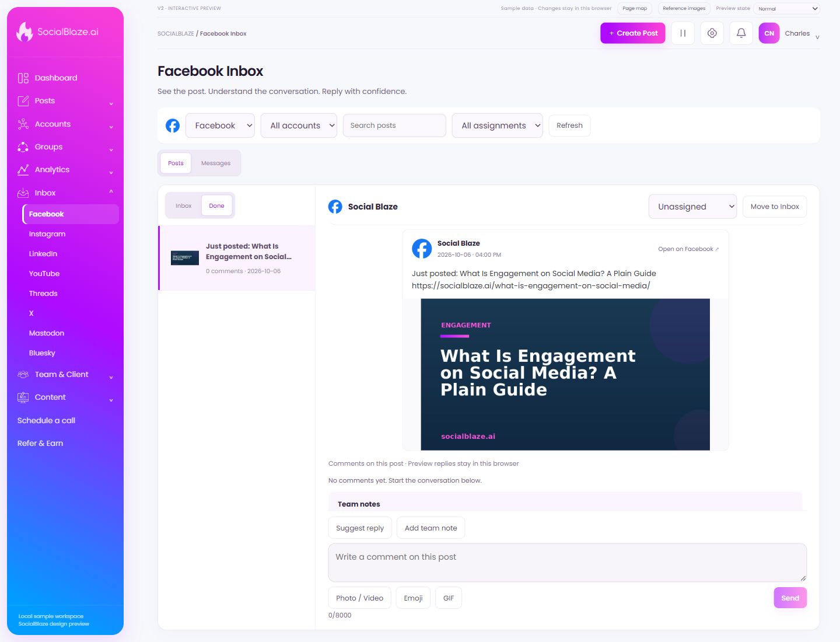Click the Analytics chart icon in sidebar
The height and width of the screenshot is (642, 840).
23,170
